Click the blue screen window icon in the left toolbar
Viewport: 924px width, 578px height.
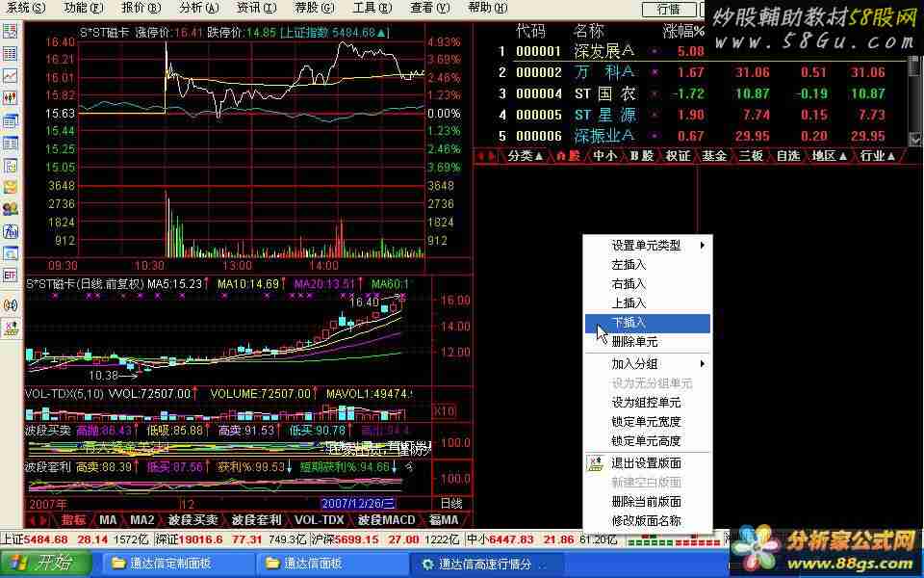pos(10,253)
